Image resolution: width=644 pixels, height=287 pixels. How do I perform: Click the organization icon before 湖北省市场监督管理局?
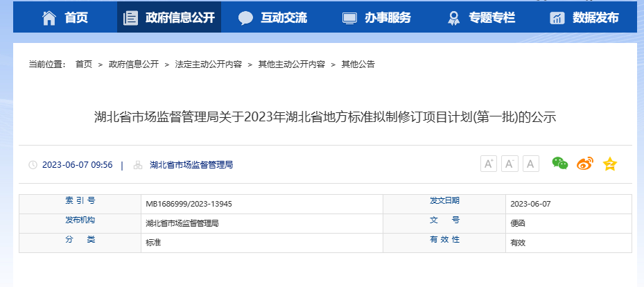coord(138,165)
